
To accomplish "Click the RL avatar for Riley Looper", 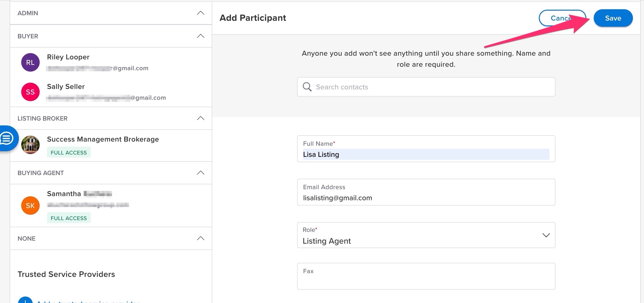I will 30,62.
